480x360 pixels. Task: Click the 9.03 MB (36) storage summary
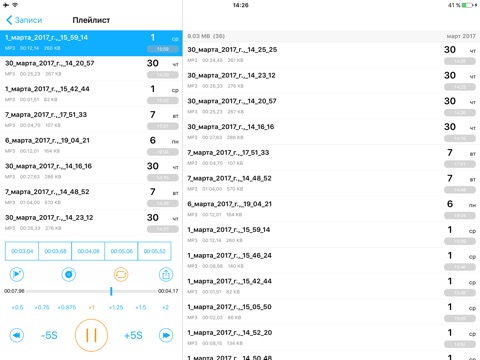pyautogui.click(x=206, y=36)
